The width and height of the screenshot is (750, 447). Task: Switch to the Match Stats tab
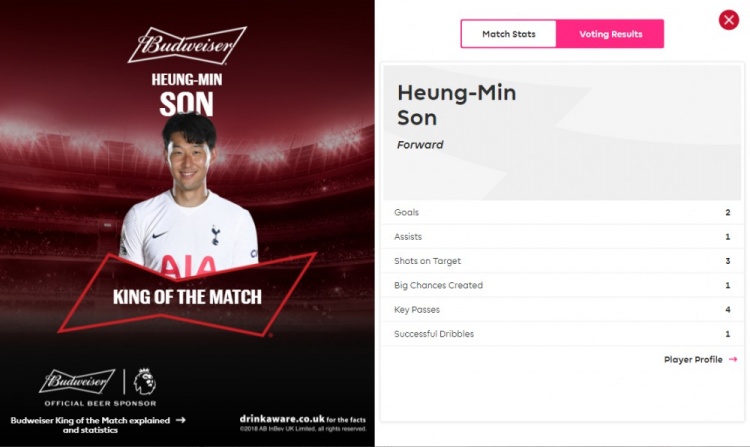click(508, 34)
